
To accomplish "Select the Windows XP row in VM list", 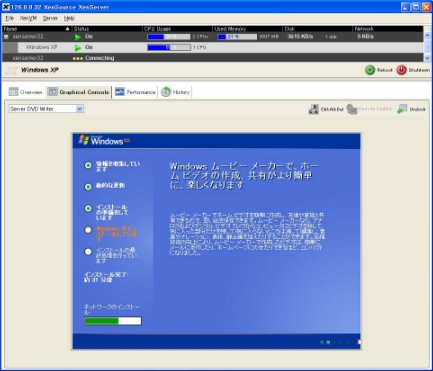I will tap(213, 47).
